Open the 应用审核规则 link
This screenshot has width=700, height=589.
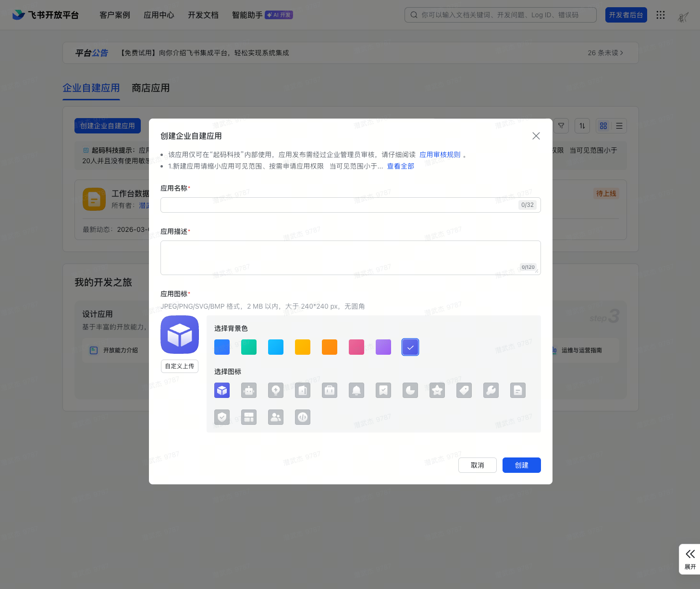pos(440,155)
